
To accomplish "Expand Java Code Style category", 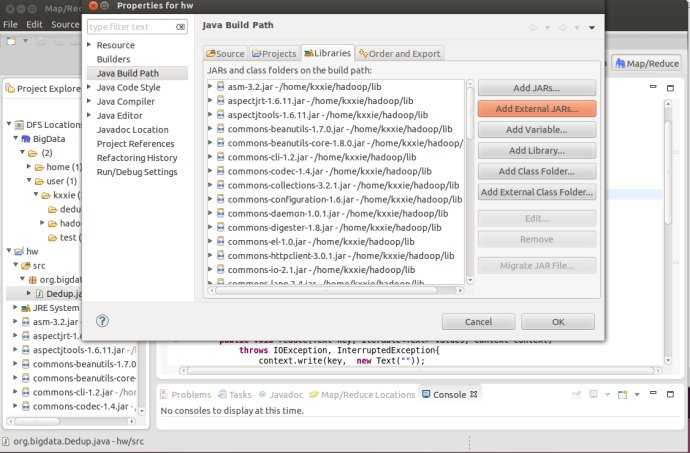I will [89, 87].
